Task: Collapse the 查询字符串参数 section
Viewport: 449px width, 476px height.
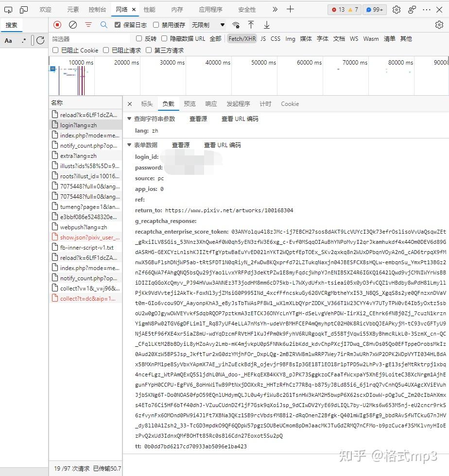Action: coord(129,119)
